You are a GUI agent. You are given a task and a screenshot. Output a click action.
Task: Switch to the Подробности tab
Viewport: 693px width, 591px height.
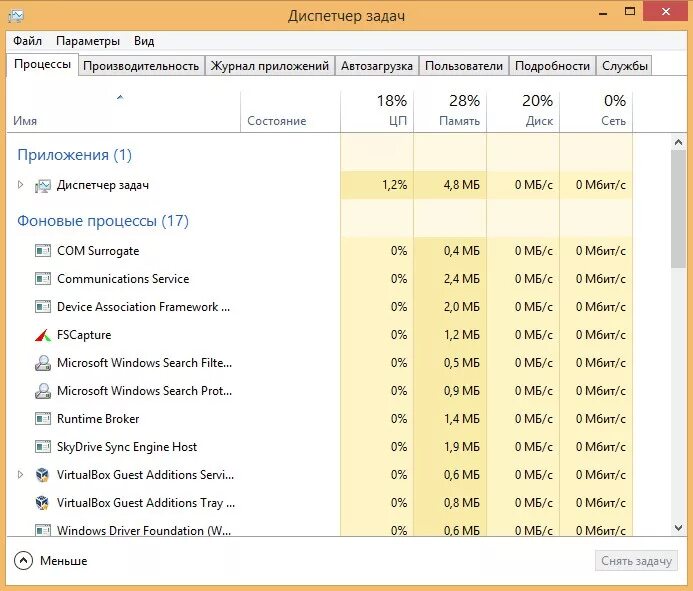552,66
